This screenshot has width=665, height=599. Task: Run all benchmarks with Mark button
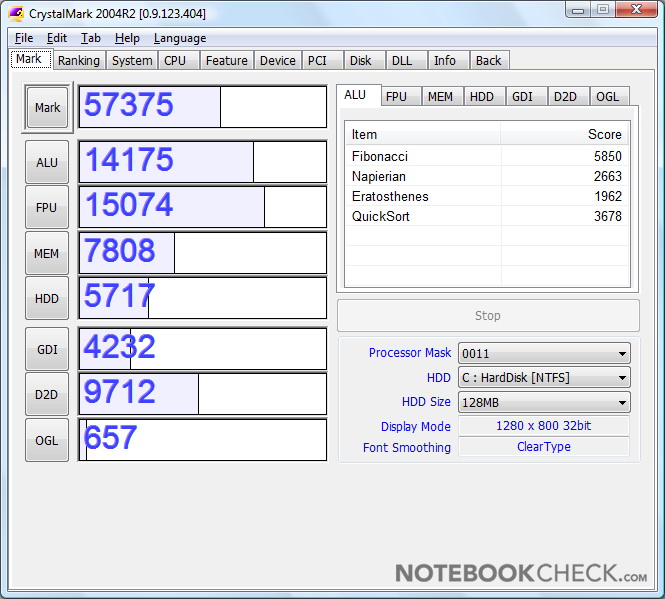pos(47,107)
